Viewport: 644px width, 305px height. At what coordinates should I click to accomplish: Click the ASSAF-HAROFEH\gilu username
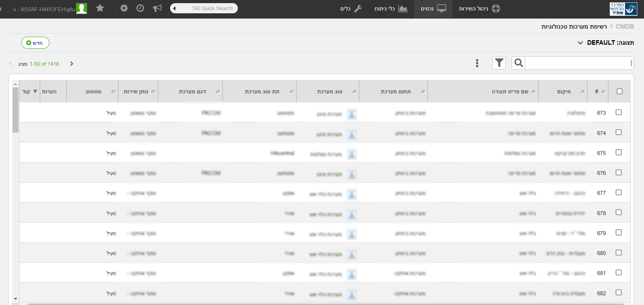pos(47,9)
